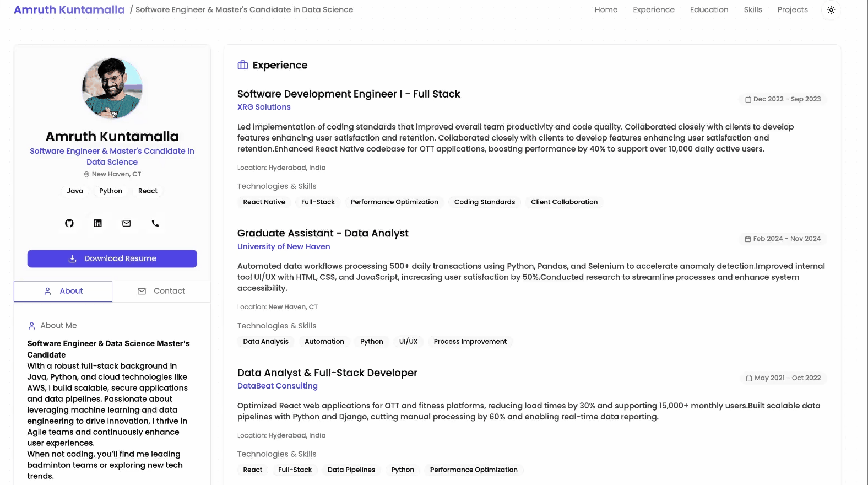Click the DataBeat Consulting link

click(278, 386)
